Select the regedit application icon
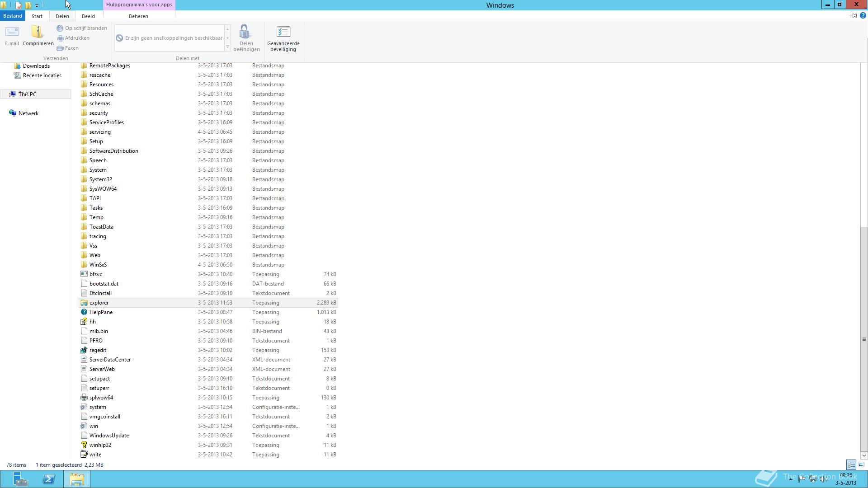 coord(84,350)
